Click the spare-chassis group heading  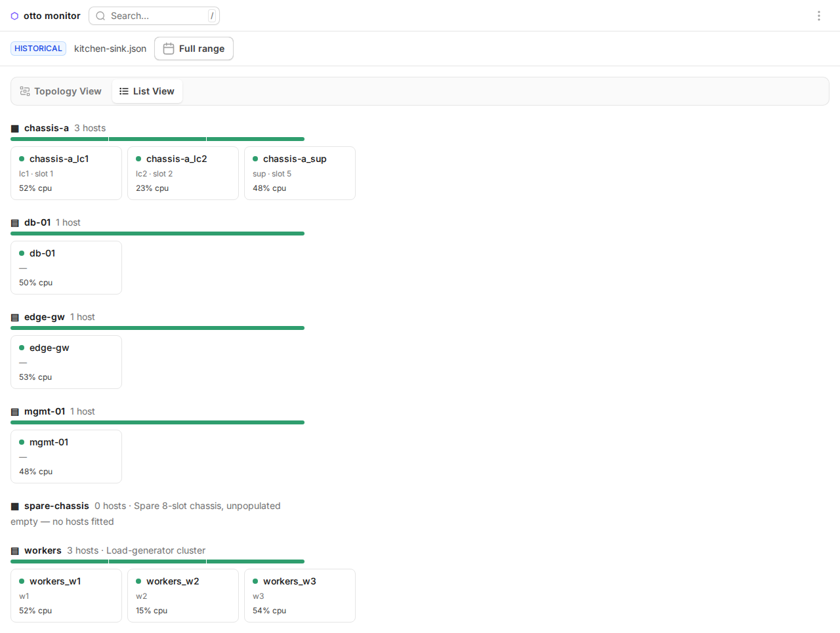56,506
